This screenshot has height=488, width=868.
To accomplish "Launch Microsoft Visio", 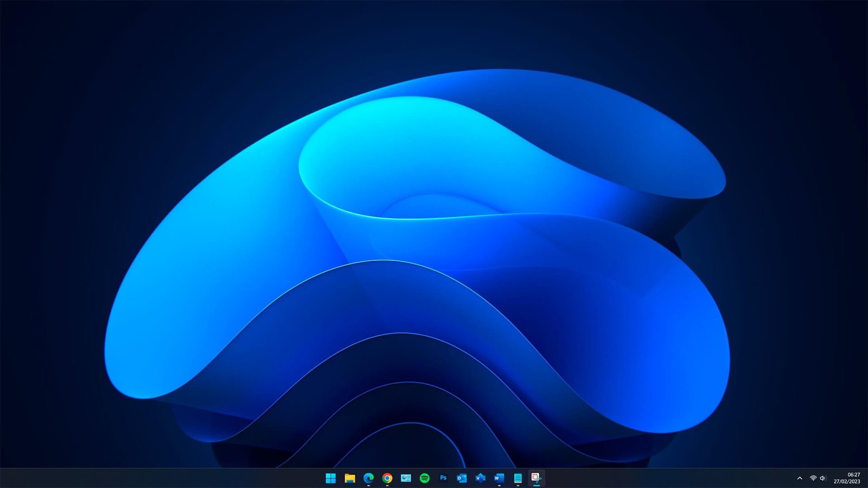I will pos(480,478).
